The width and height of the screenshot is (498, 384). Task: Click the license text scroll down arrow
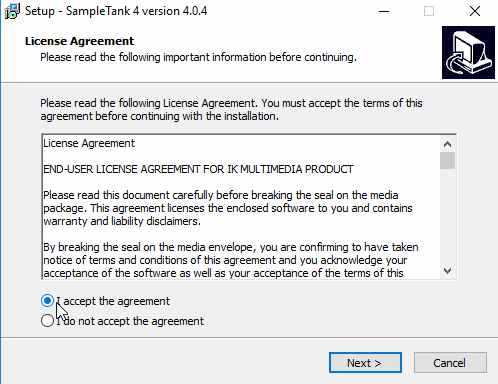tap(447, 271)
